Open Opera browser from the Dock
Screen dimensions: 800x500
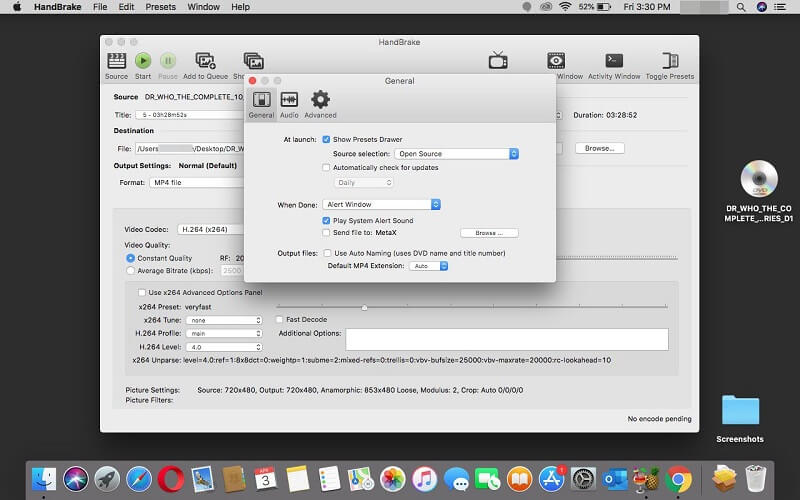tap(170, 479)
